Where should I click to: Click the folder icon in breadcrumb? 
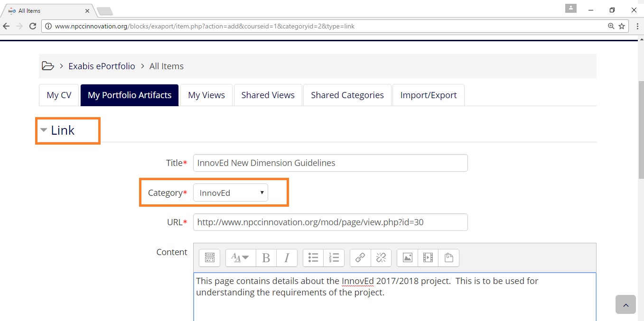click(48, 66)
